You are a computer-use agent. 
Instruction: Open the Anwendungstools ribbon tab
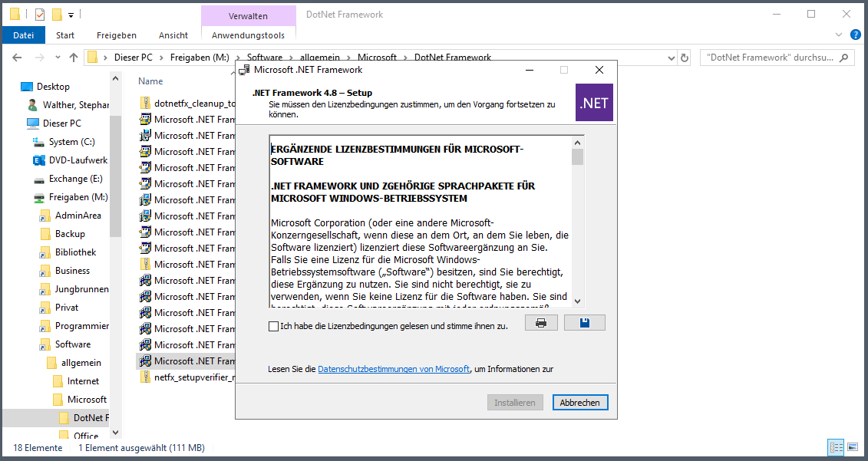click(x=248, y=35)
